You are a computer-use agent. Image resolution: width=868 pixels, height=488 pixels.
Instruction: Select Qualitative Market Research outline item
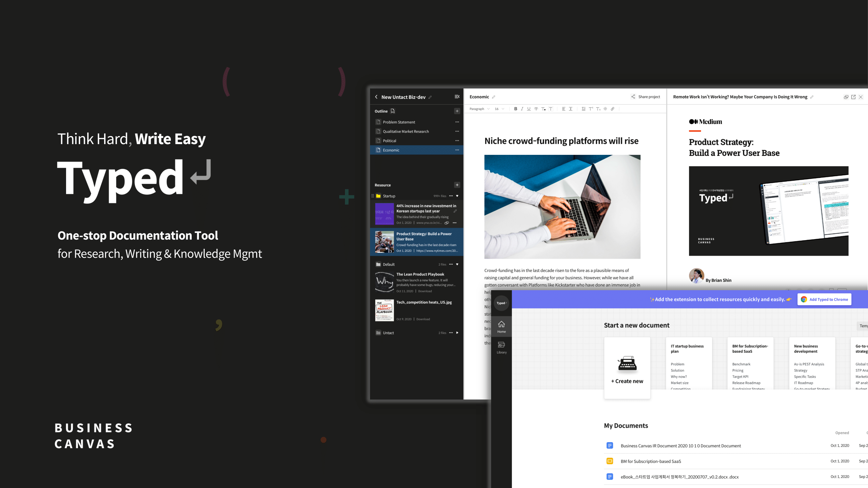click(x=417, y=131)
